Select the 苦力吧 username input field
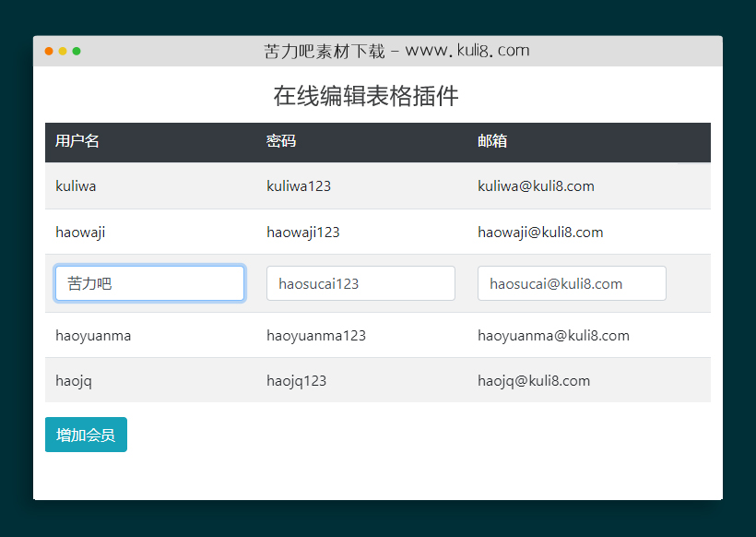The width and height of the screenshot is (756, 537). (149, 283)
